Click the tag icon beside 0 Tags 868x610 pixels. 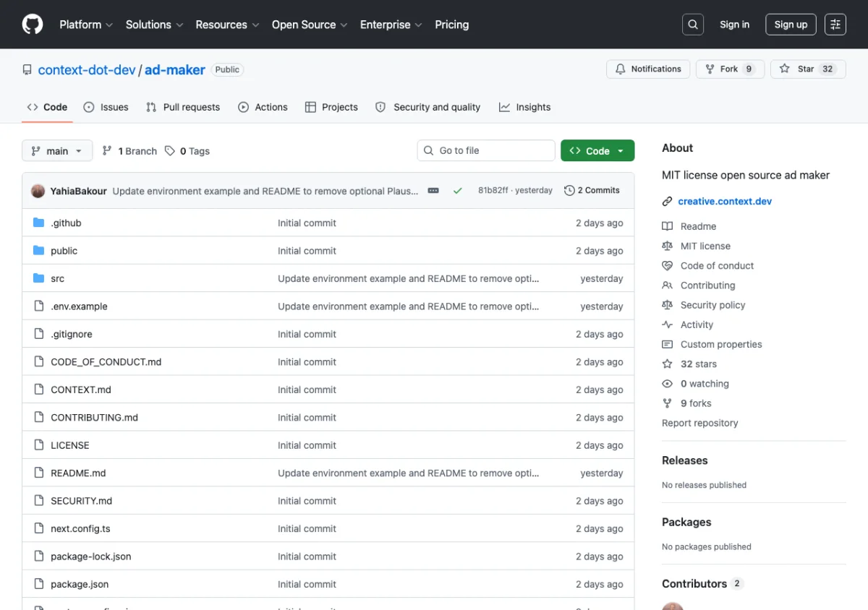tap(170, 151)
